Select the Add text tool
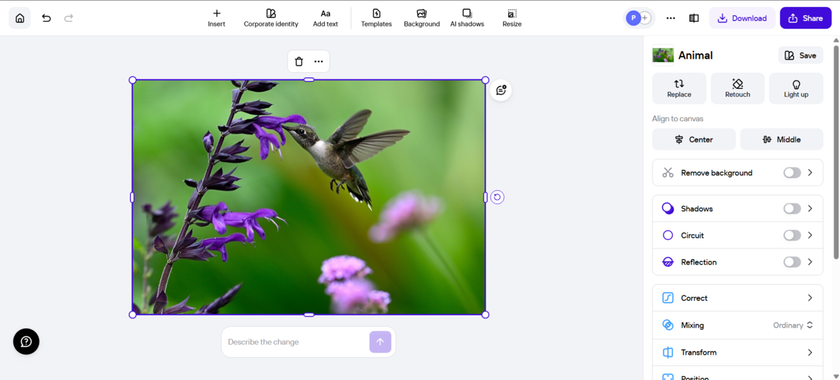The width and height of the screenshot is (840, 380). (325, 18)
